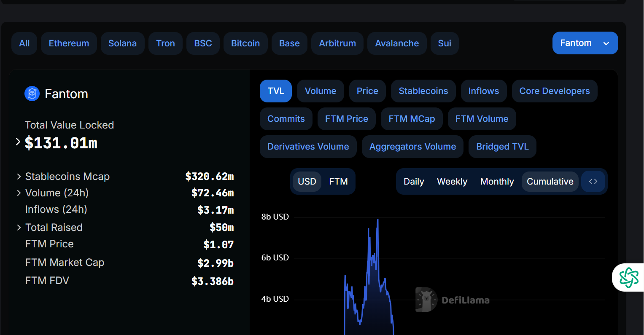Click the Inflows (24h) label
Image resolution: width=644 pixels, height=335 pixels.
(x=56, y=209)
